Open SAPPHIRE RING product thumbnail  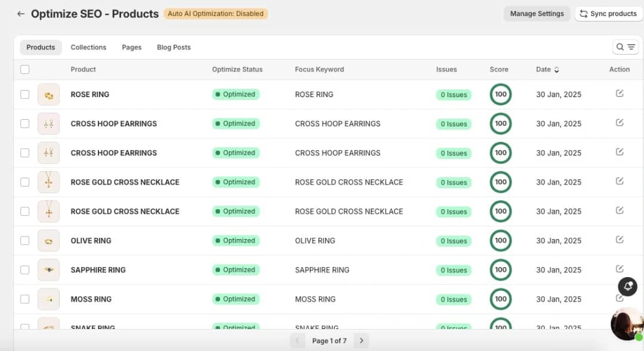(48, 270)
